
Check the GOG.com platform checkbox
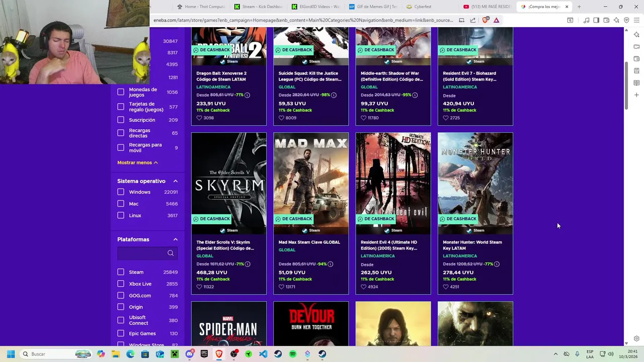click(121, 295)
